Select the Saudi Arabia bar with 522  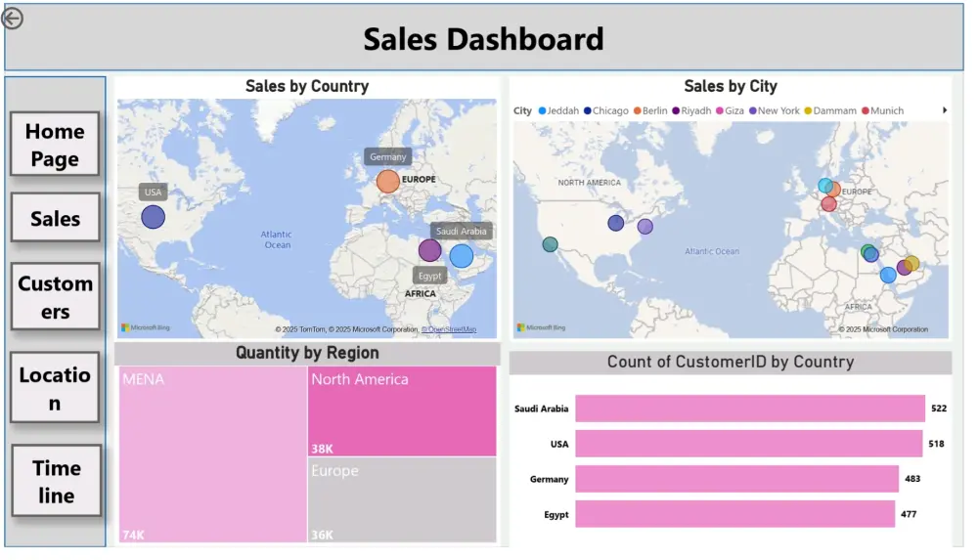pos(750,409)
